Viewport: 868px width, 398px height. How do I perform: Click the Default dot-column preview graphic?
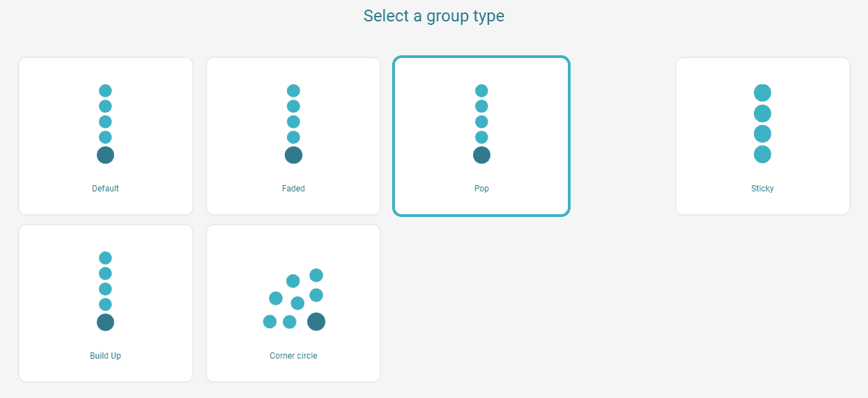(105, 122)
